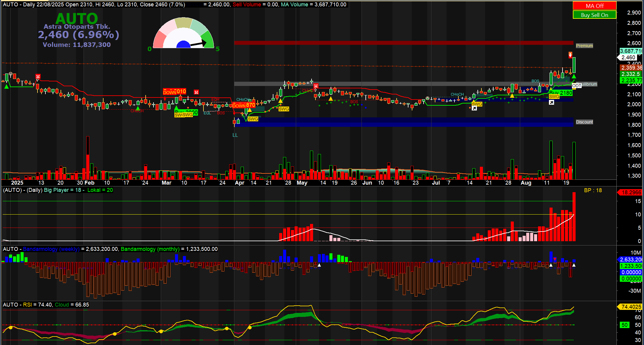This screenshot has height=345, width=644.
Task: Click the yellow RSI dot in early March
Action: tap(161, 331)
